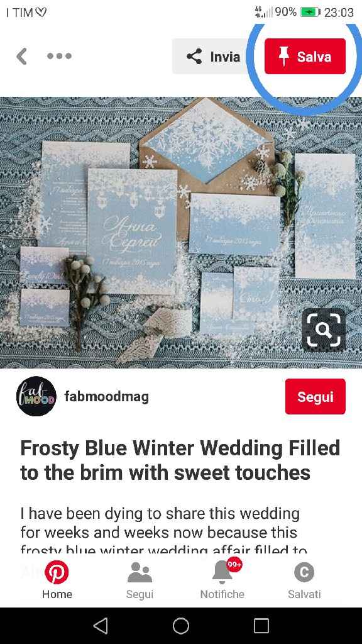Open the wedding invitation pin image

pyautogui.click(x=181, y=233)
